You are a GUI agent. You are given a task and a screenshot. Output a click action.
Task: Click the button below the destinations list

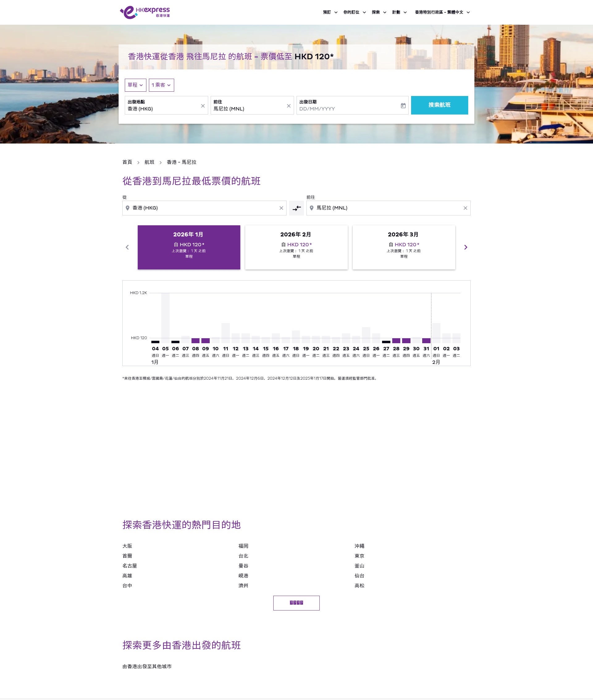pyautogui.click(x=296, y=603)
